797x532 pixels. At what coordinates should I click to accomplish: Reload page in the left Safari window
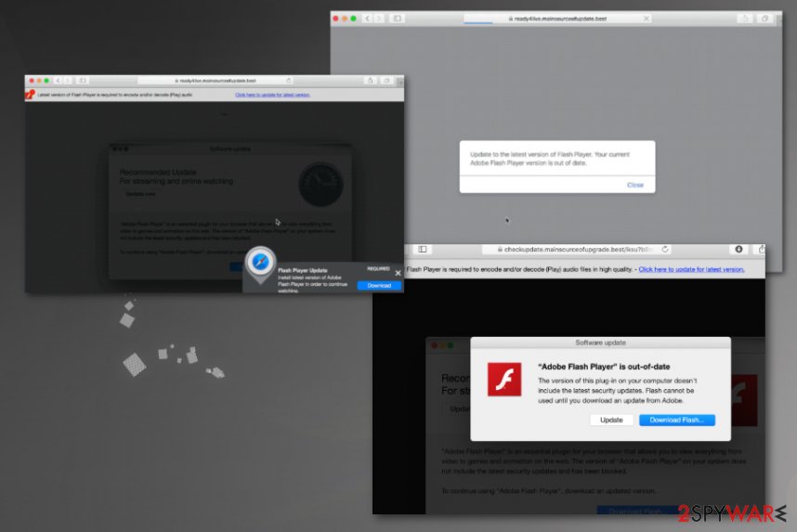288,81
